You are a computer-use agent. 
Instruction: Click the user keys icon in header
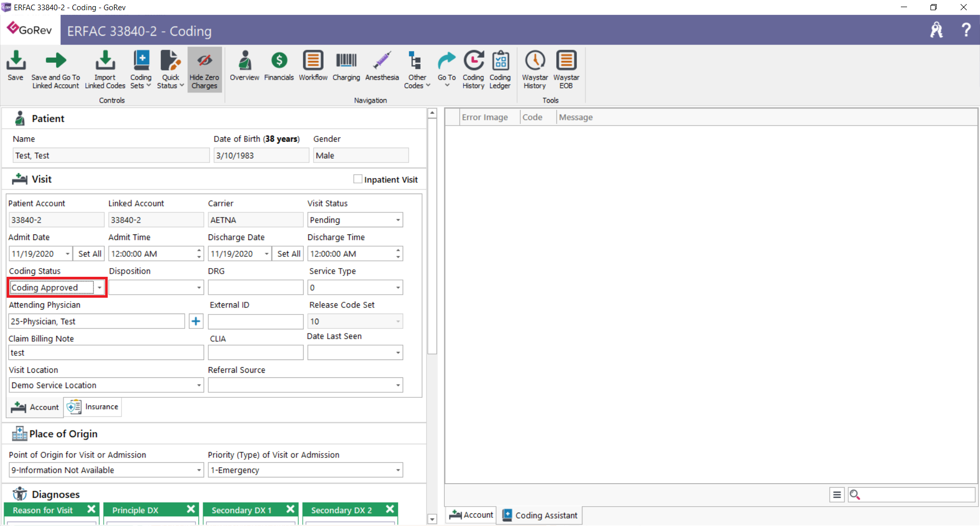(x=937, y=30)
